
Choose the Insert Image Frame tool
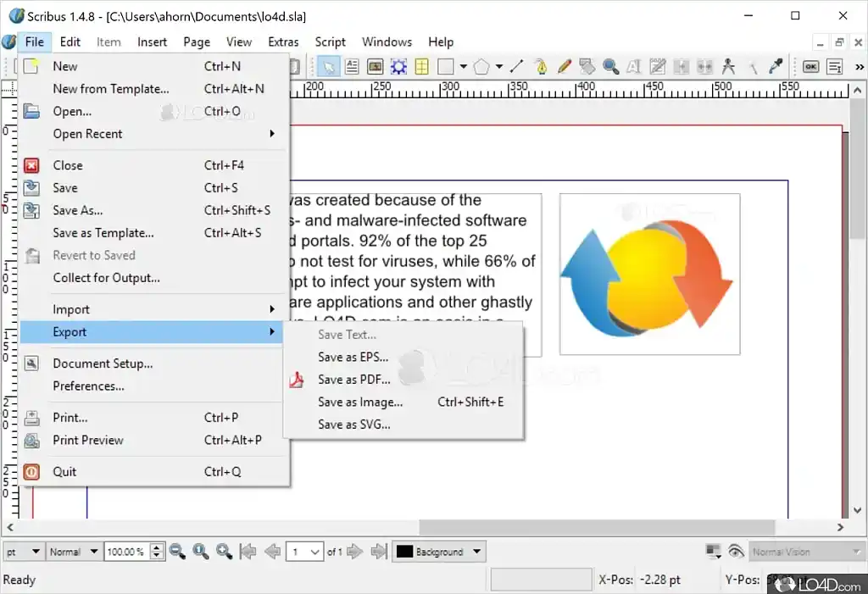point(375,67)
